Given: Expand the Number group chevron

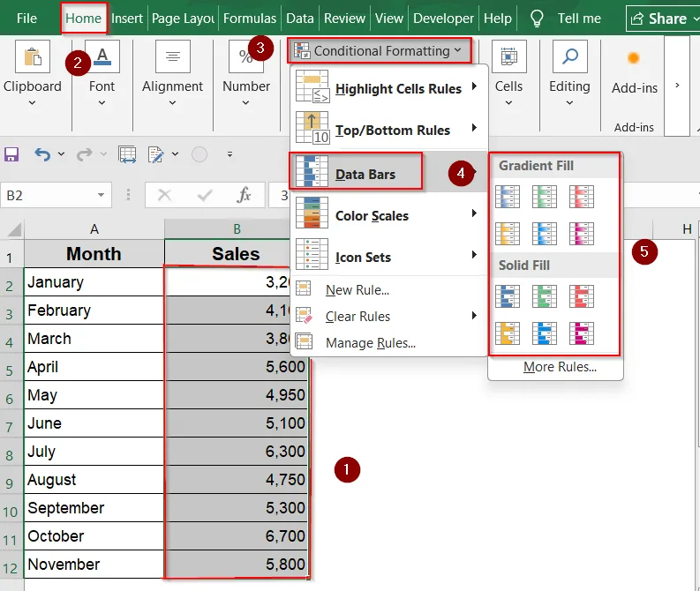Looking at the screenshot, I should [246, 103].
